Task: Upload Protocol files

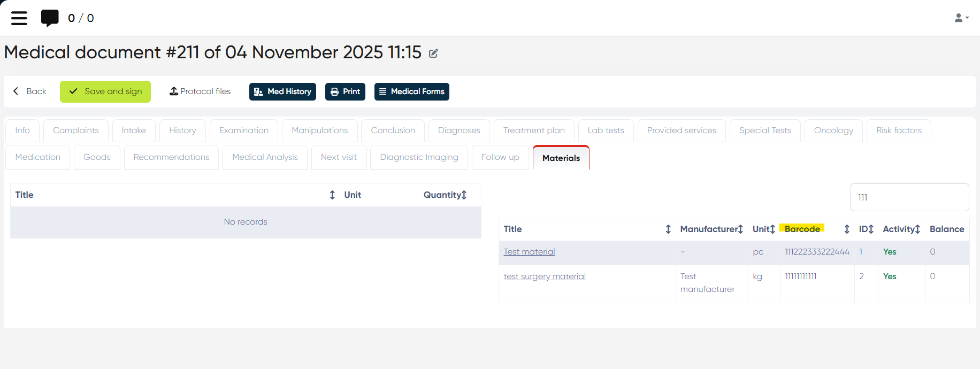Action: [x=200, y=91]
